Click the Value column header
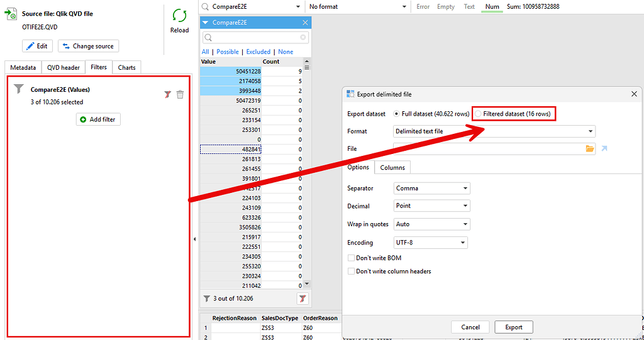Screen dimensions: 644x340 coord(230,62)
